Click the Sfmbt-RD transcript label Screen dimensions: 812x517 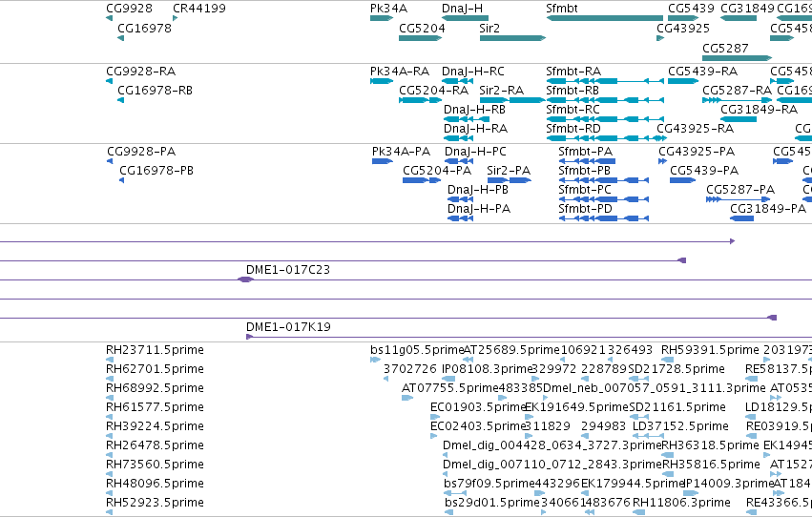click(x=573, y=129)
